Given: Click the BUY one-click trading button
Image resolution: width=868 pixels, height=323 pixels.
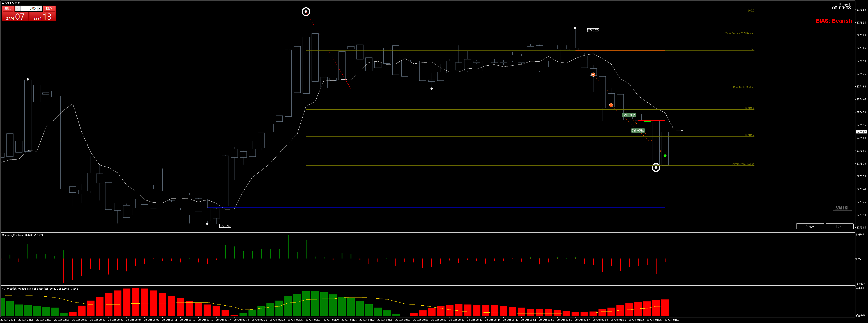Looking at the screenshot, I should tap(49, 8).
